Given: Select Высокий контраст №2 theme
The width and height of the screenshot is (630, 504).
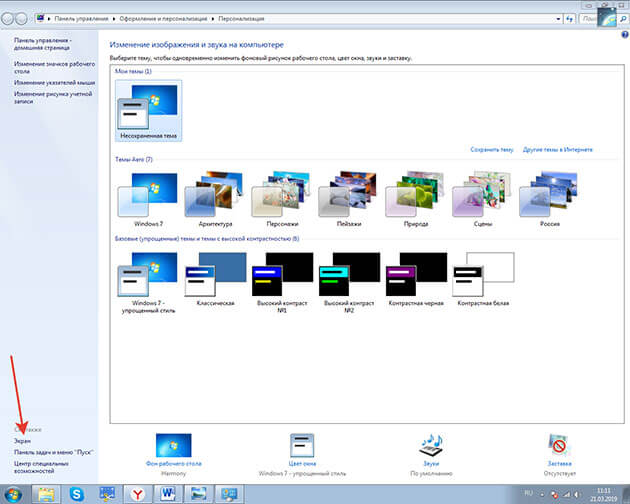Looking at the screenshot, I should click(349, 283).
